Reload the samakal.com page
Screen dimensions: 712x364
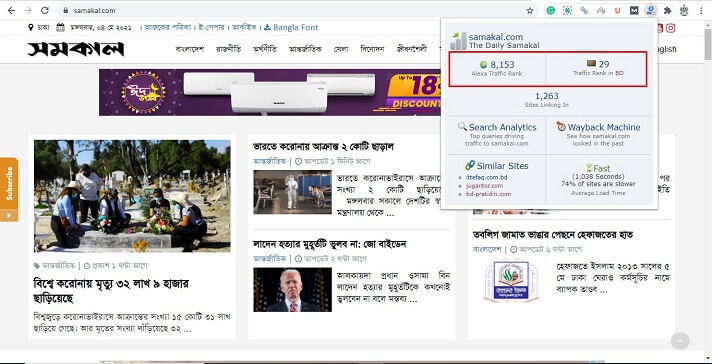click(x=44, y=10)
